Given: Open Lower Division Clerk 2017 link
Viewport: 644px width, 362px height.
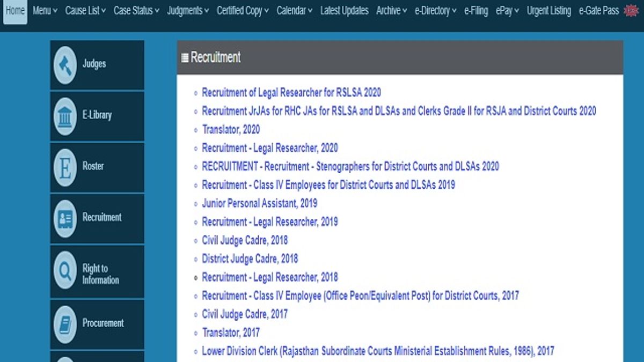Looking at the screenshot, I should pyautogui.click(x=378, y=351).
